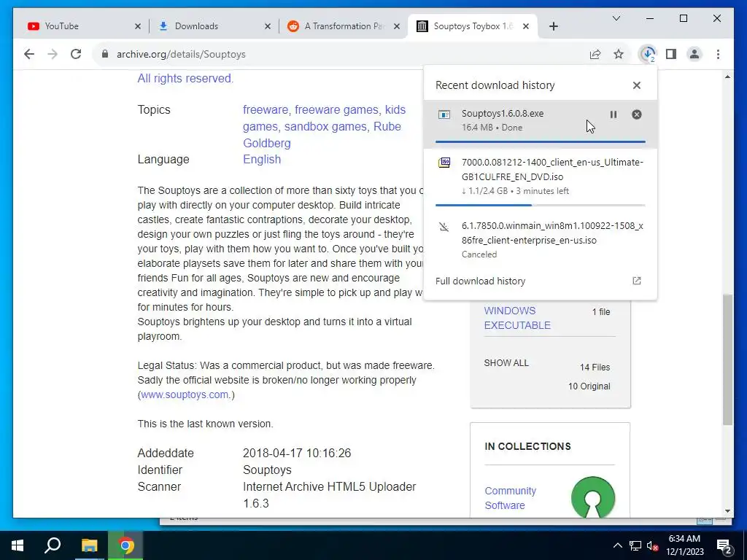Open File Explorer from the taskbar
This screenshot has width=747, height=560.
pos(89,545)
